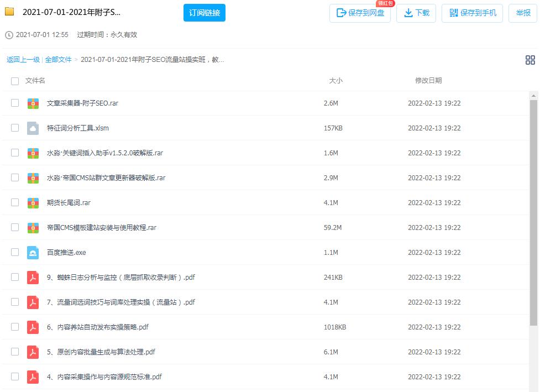Click the folder title 2021-07-01-2021年附子S...
Screen dimensions: 540x392
point(72,12)
